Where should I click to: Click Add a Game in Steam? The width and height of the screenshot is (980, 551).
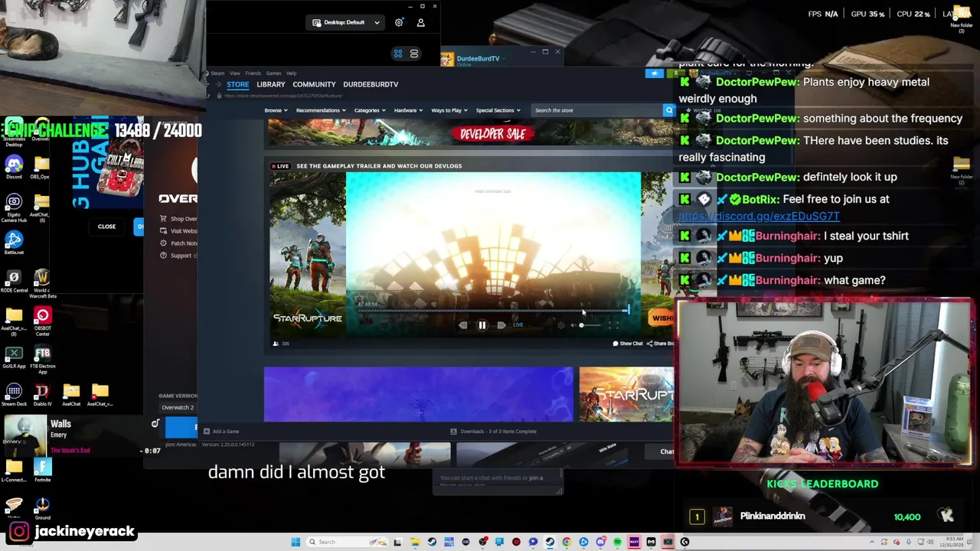click(222, 431)
